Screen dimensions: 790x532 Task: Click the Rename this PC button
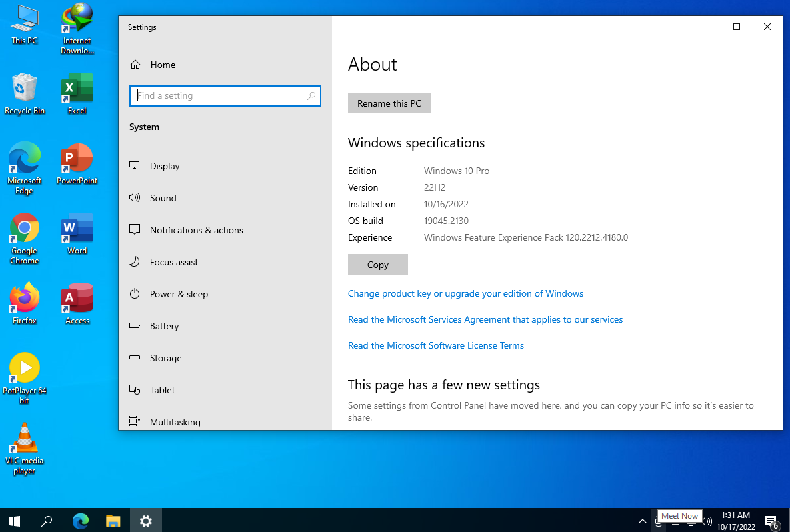[x=389, y=103]
